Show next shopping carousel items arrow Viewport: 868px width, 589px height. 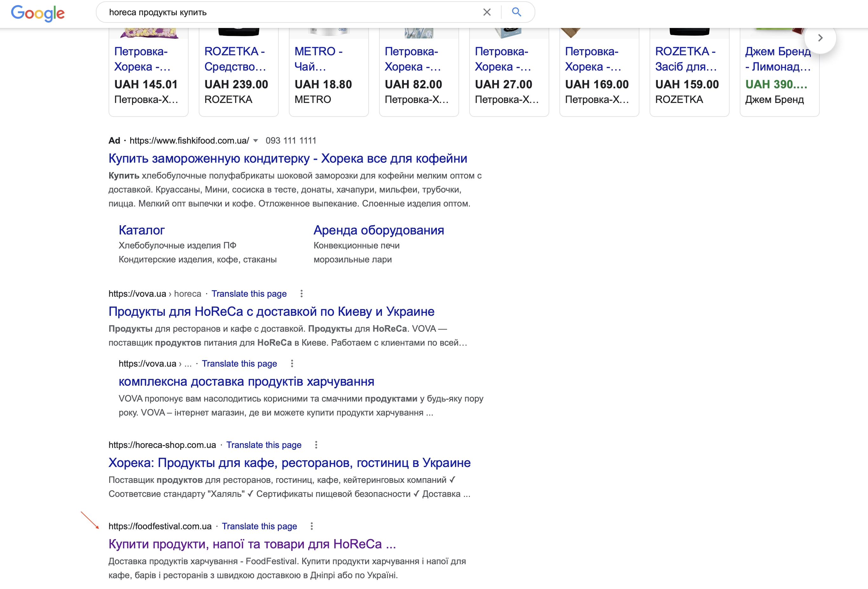(x=820, y=38)
